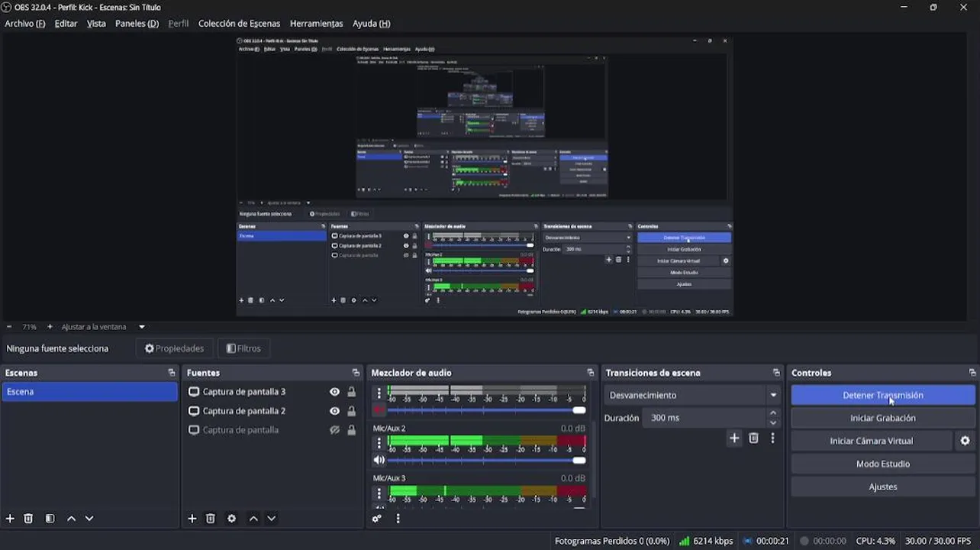Increase transition duration with up arrow
Screen dimensions: 980x550
(773, 413)
